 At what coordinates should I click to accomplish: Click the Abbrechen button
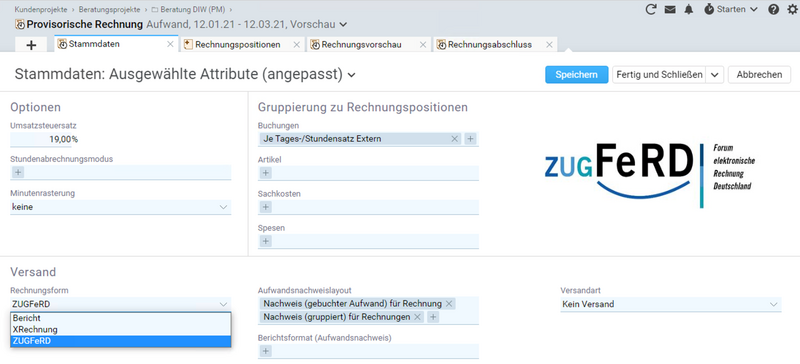[x=759, y=75]
